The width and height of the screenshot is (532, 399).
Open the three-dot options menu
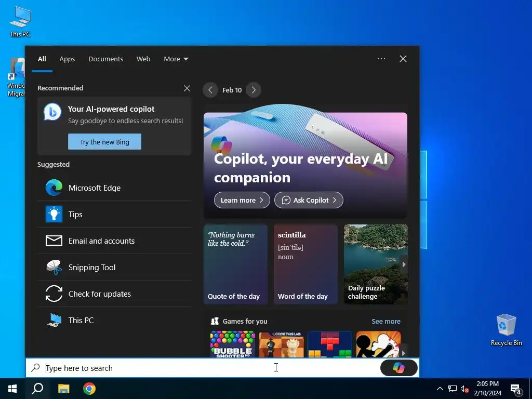coord(381,59)
